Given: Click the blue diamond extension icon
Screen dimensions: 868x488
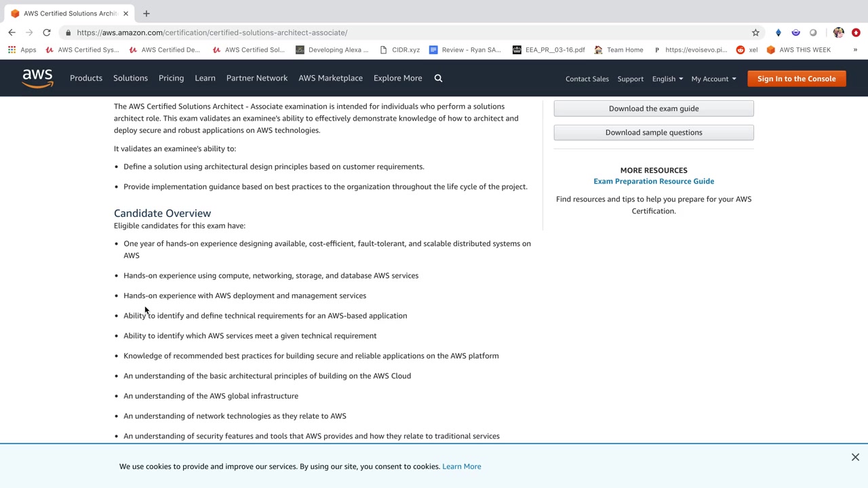Looking at the screenshot, I should (x=778, y=33).
